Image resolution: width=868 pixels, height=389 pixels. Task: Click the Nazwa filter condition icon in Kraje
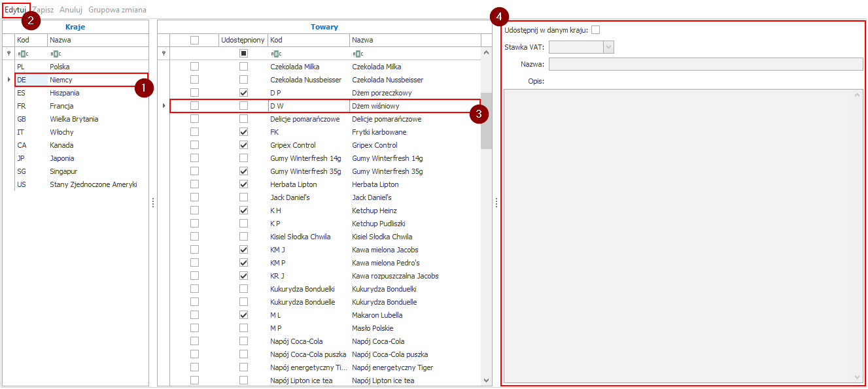pos(54,54)
